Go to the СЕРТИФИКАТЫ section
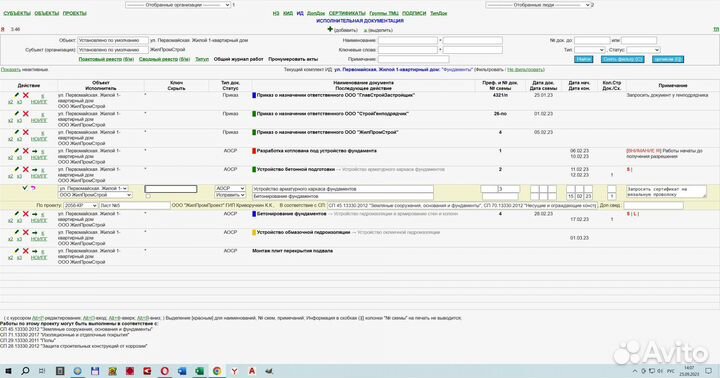The image size is (720, 378). click(347, 13)
